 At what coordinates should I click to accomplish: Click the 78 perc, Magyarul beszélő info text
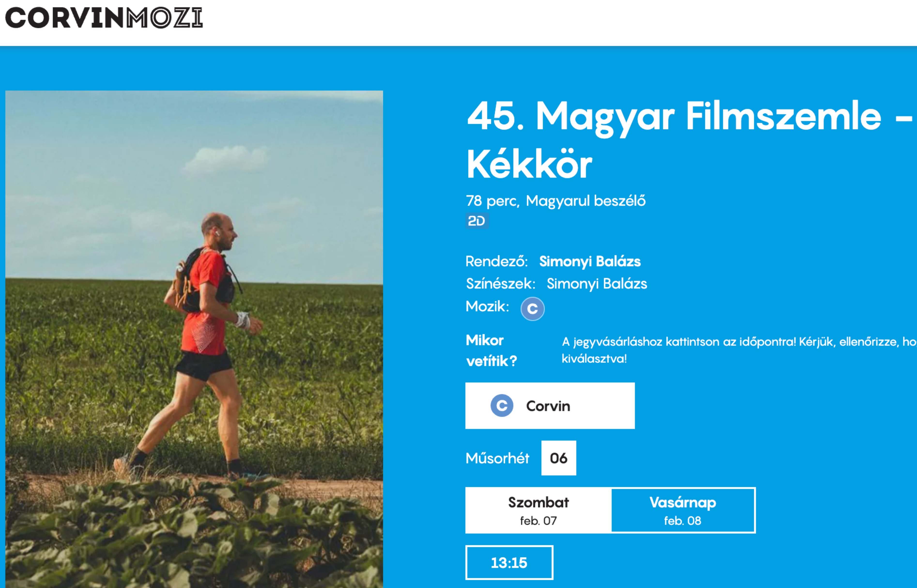click(556, 201)
